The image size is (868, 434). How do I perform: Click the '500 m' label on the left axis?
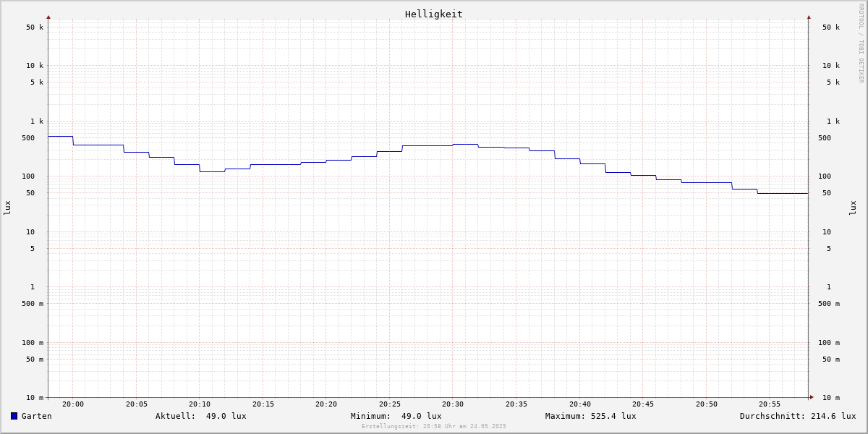pos(33,304)
